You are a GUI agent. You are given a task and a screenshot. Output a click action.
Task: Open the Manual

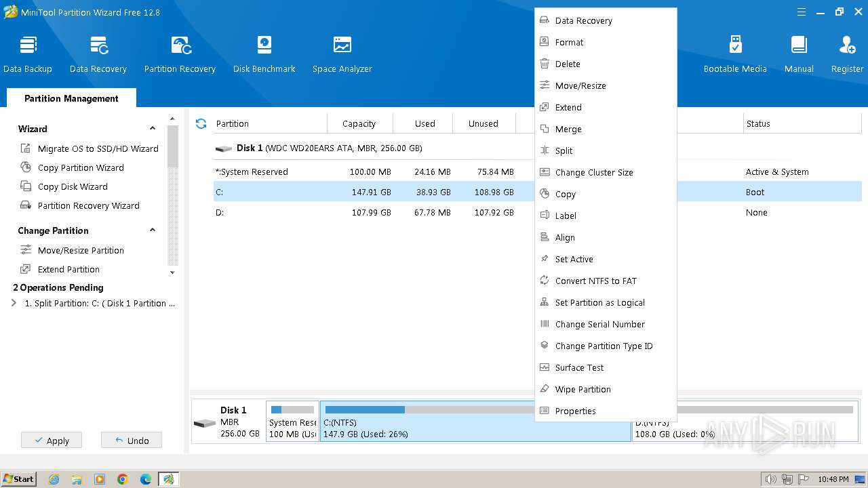point(799,54)
